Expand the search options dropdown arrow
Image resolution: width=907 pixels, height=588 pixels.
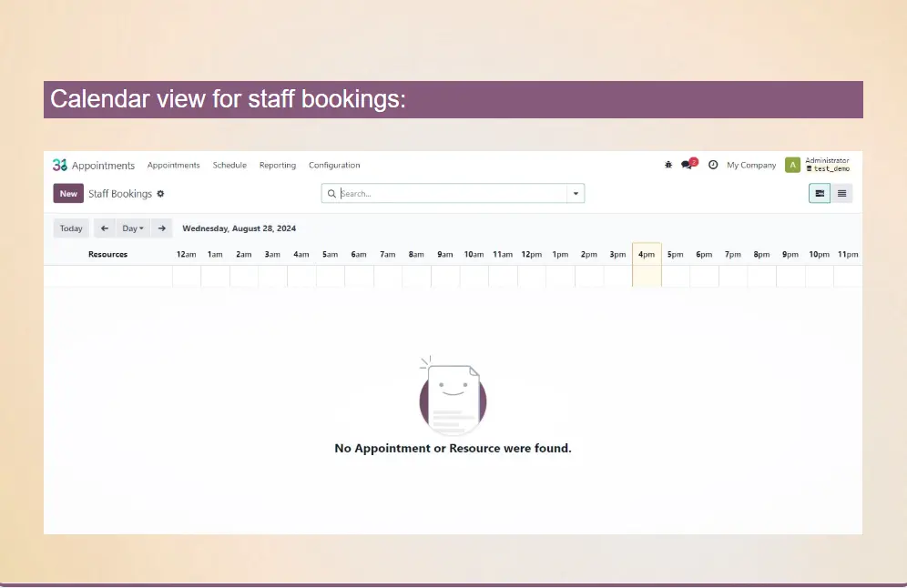point(575,194)
